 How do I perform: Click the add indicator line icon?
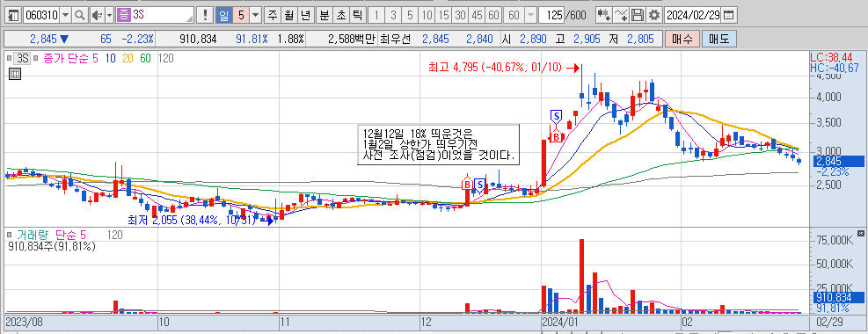[622, 15]
